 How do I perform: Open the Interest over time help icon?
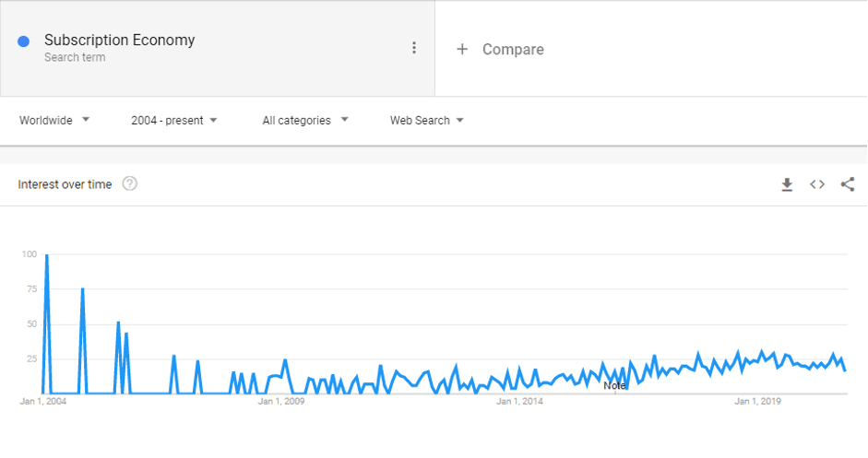(130, 184)
